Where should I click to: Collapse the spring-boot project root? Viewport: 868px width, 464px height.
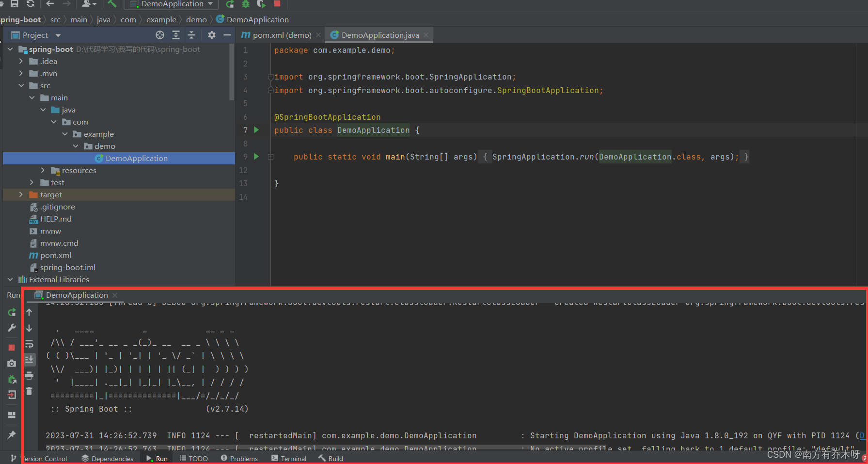click(x=10, y=49)
